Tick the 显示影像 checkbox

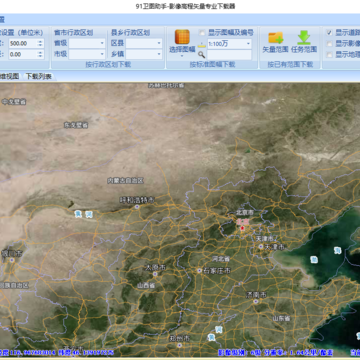[x=329, y=44]
